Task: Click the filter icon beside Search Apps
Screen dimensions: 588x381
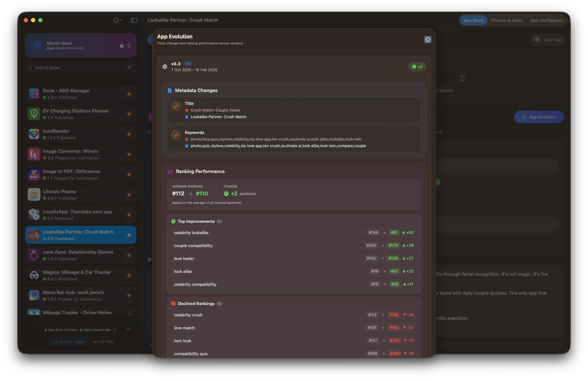Action: 129,67
